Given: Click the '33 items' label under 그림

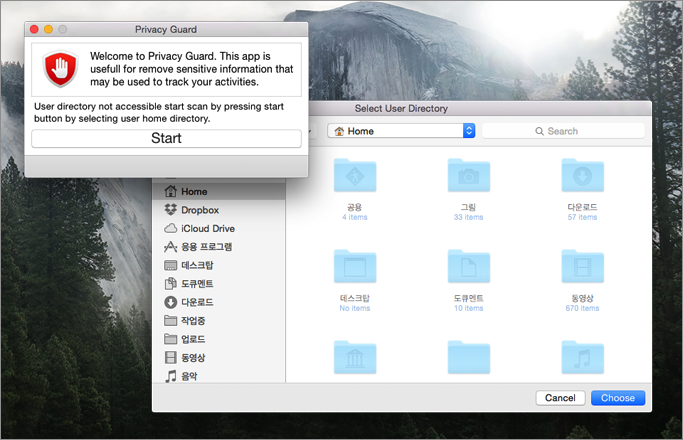Looking at the screenshot, I should pyautogui.click(x=469, y=217).
